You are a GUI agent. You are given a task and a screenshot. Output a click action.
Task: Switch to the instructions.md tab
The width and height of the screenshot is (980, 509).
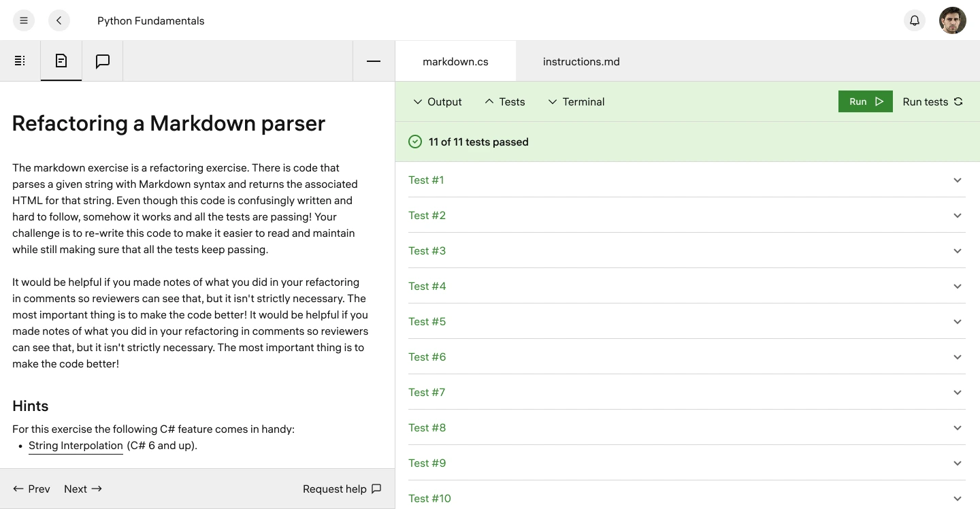tap(581, 61)
